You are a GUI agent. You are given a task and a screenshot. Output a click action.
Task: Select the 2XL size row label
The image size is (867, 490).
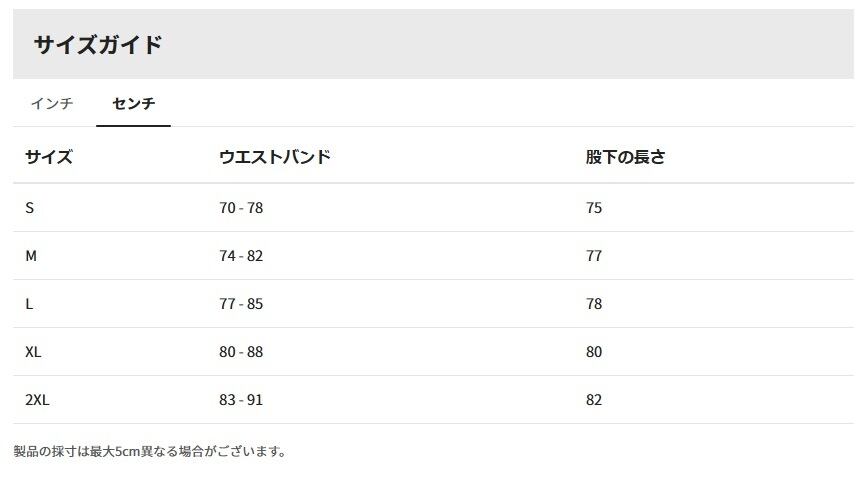tap(37, 400)
